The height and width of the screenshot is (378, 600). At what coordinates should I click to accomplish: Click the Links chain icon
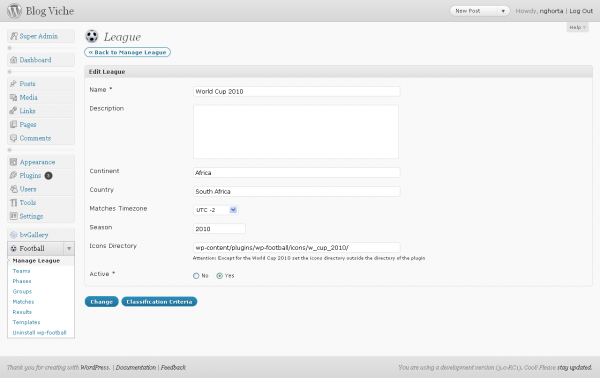13,111
